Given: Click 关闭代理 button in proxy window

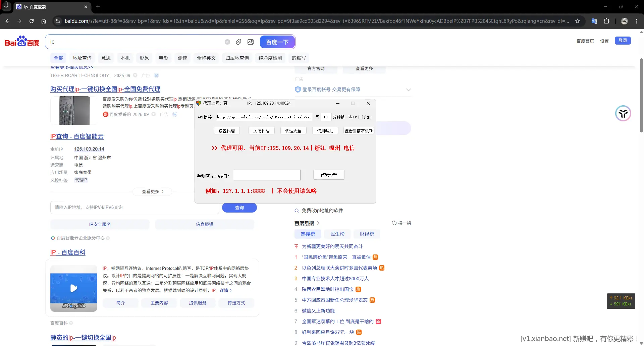Looking at the screenshot, I should click(x=262, y=131).
